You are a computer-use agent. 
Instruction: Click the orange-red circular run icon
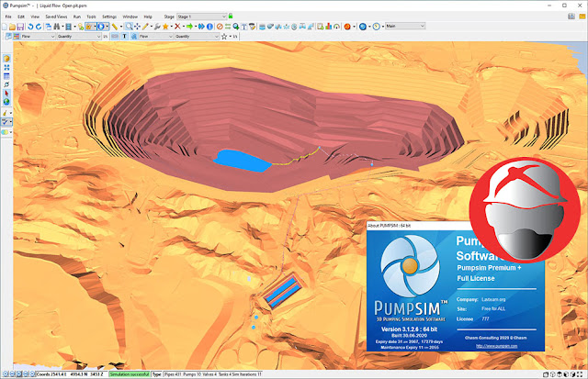pos(347,27)
